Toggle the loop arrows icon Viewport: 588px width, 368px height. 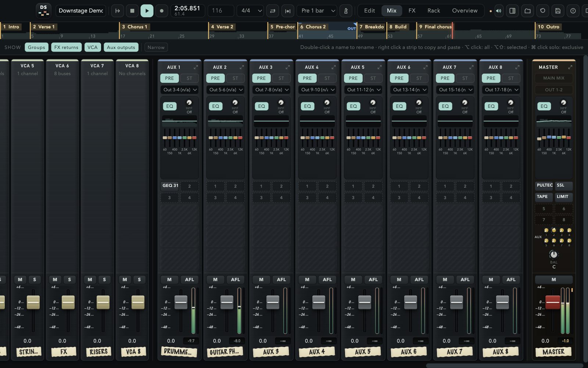[273, 11]
